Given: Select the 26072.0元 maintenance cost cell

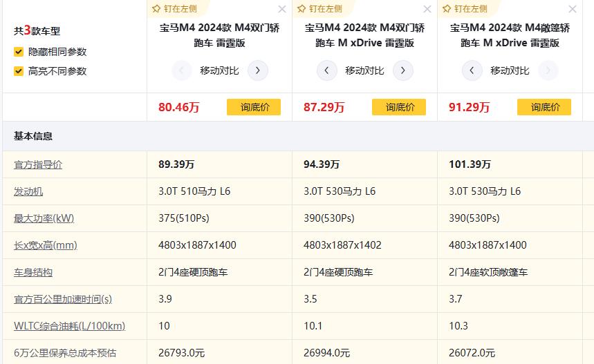Looking at the screenshot, I should (510, 352).
